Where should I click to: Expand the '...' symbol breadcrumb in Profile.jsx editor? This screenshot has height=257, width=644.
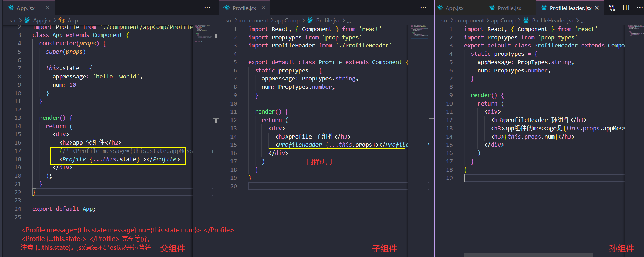click(x=349, y=21)
